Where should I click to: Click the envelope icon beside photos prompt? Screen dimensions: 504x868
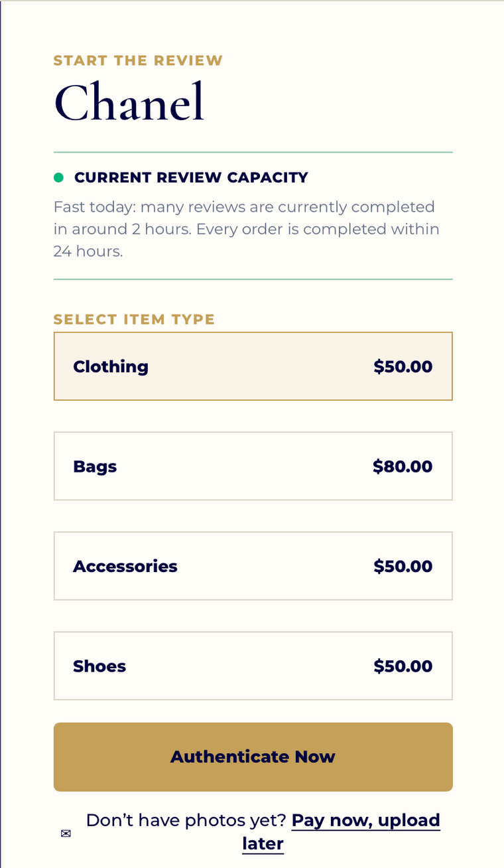tap(66, 833)
